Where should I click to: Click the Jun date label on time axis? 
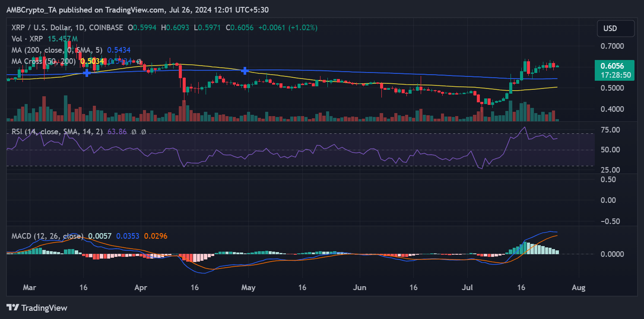click(359, 287)
